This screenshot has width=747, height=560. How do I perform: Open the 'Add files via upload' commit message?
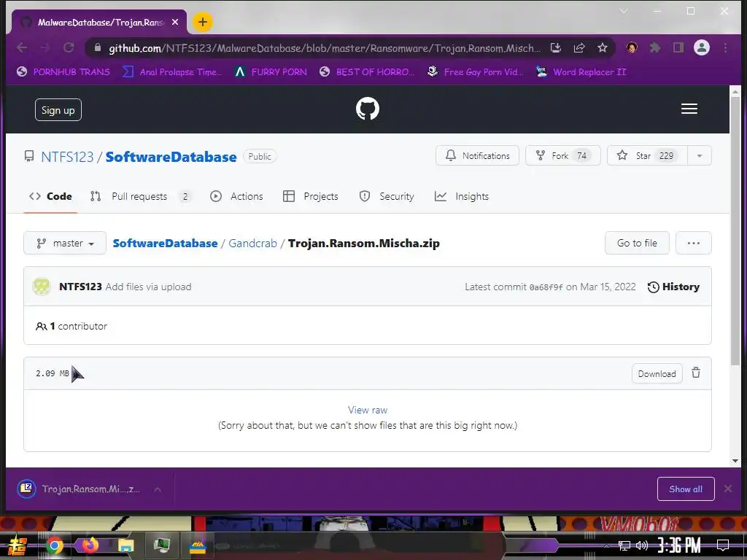(149, 287)
